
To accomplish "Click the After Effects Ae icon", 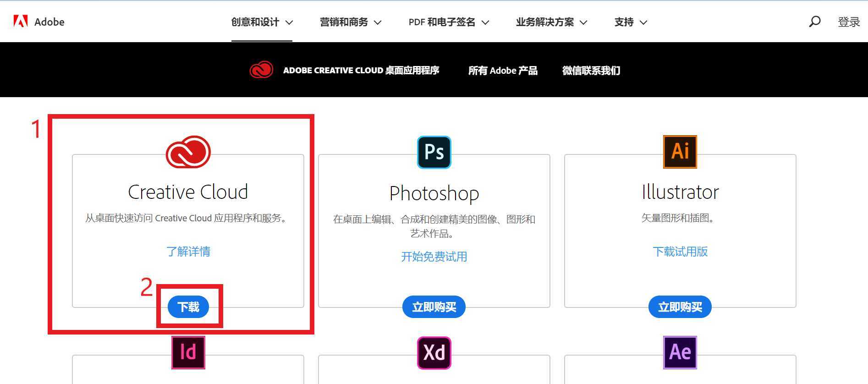I will pyautogui.click(x=680, y=352).
